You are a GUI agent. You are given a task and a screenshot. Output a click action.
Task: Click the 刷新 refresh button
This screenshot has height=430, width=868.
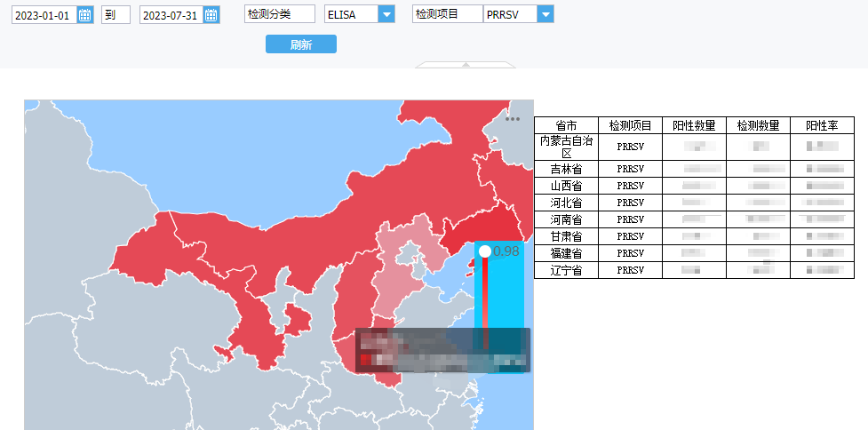point(301,44)
